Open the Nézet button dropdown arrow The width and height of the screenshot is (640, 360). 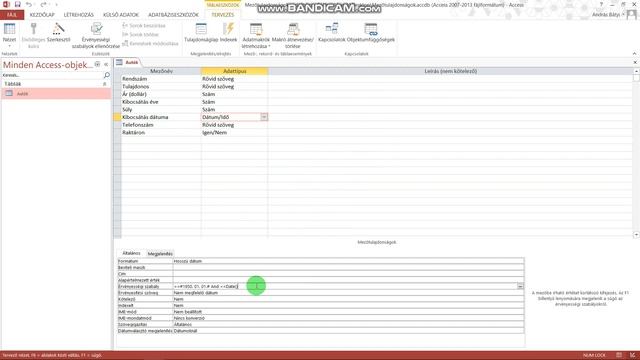click(x=9, y=46)
